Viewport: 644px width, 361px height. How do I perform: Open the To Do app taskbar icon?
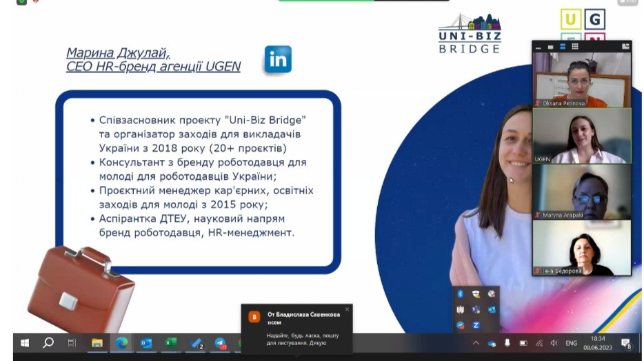click(197, 343)
